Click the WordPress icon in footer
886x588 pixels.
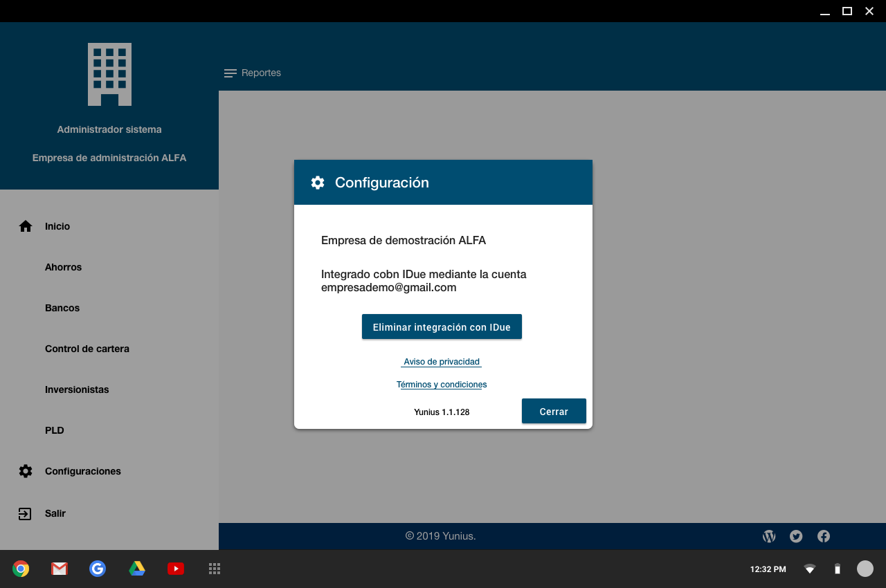pos(769,536)
